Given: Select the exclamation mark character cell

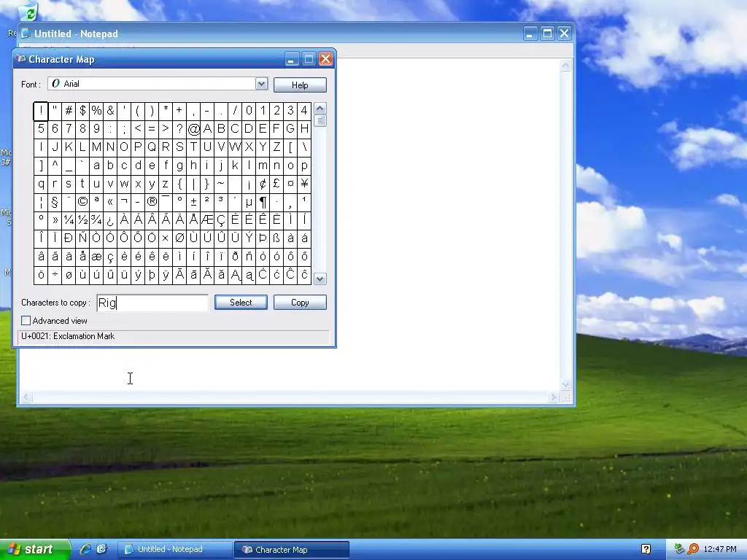Looking at the screenshot, I should point(41,111).
